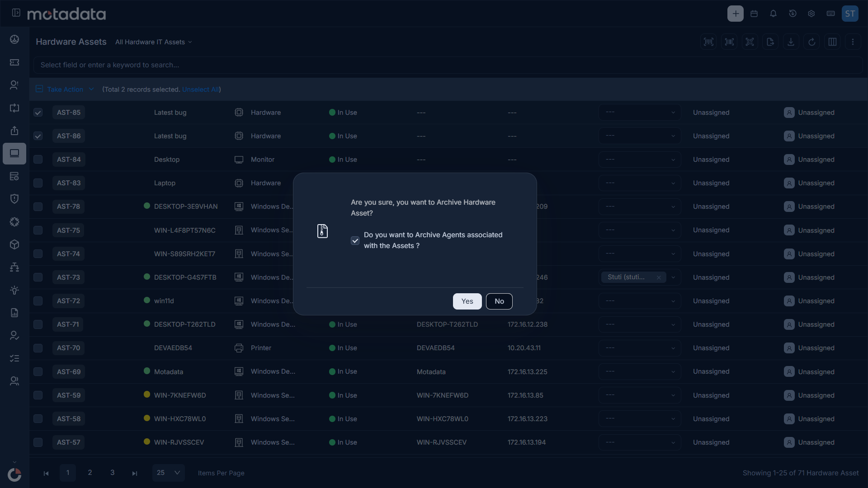Open the tickets icon in sidebar

pyautogui.click(x=14, y=62)
